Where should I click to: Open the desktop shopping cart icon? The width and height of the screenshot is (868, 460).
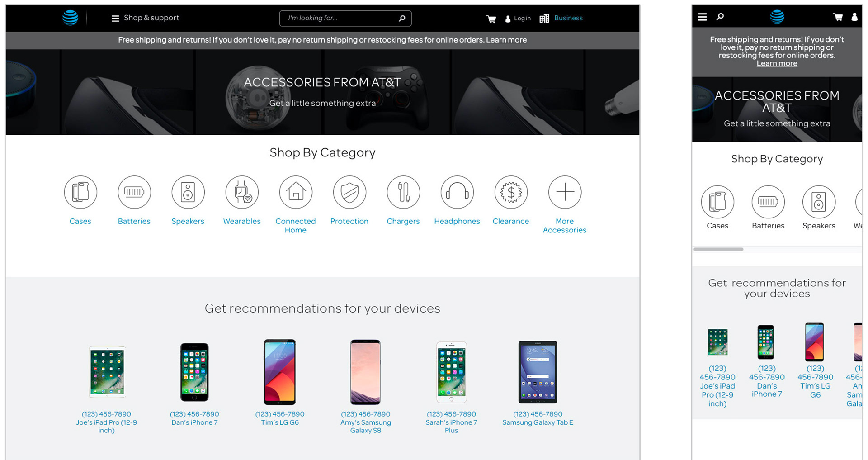coord(491,19)
